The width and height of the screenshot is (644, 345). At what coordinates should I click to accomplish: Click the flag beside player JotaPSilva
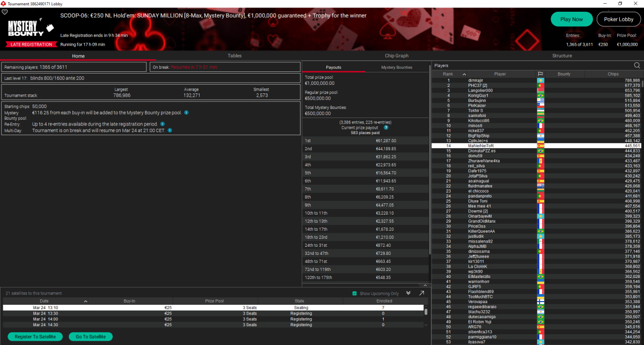click(540, 176)
